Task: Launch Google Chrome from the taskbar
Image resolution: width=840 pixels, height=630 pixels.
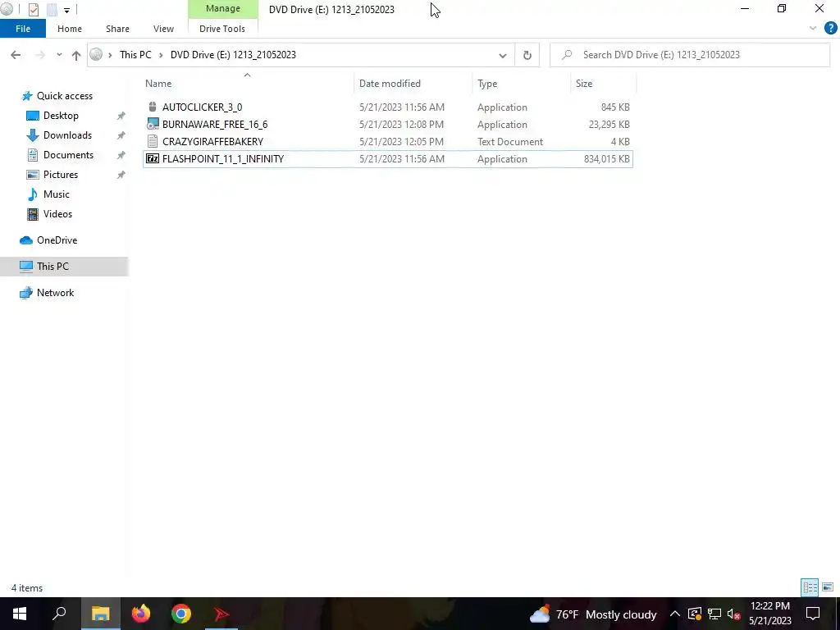Action: (181, 614)
